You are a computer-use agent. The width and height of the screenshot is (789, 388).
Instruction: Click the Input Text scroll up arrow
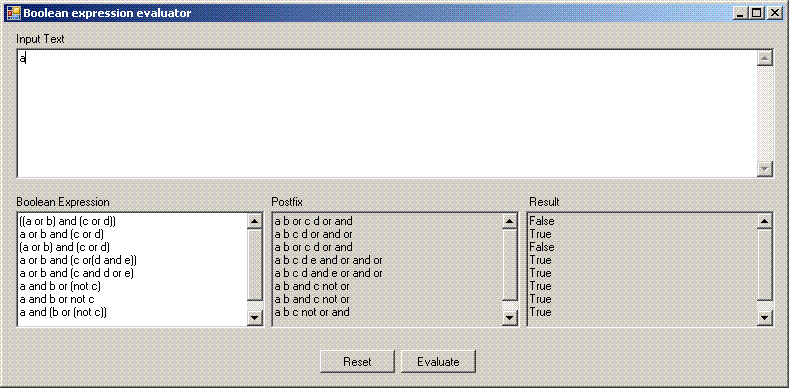click(765, 58)
